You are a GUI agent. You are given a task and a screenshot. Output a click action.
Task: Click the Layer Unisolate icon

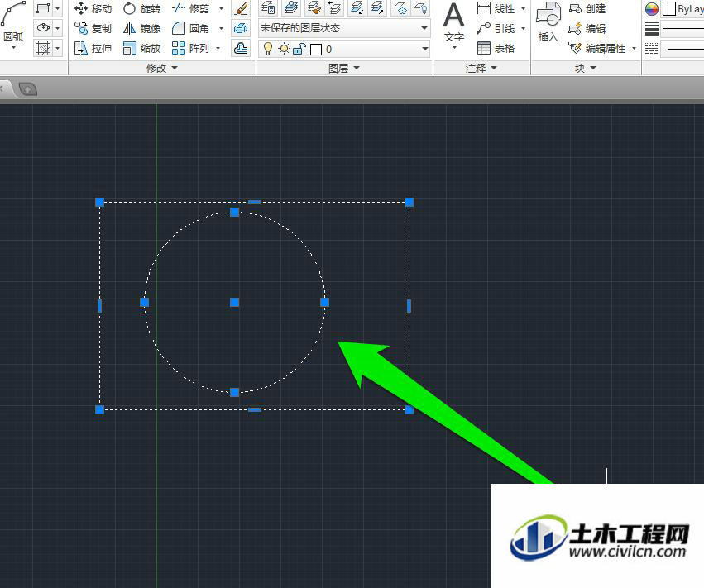[378, 7]
